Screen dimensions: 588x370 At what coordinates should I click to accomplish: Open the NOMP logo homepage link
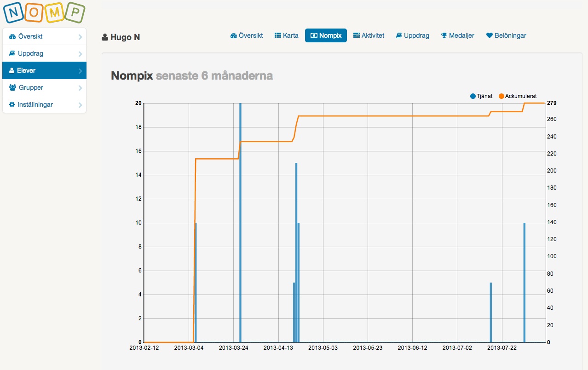45,13
